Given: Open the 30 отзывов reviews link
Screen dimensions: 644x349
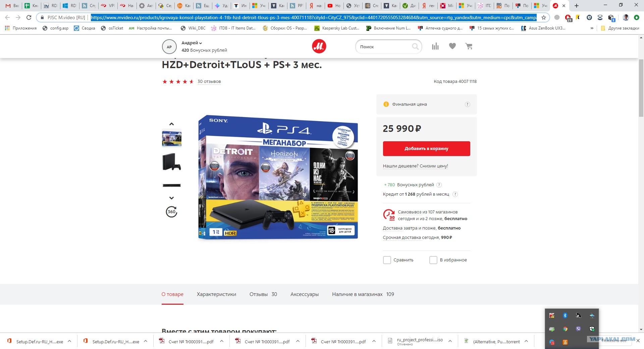Looking at the screenshot, I should pos(209,82).
